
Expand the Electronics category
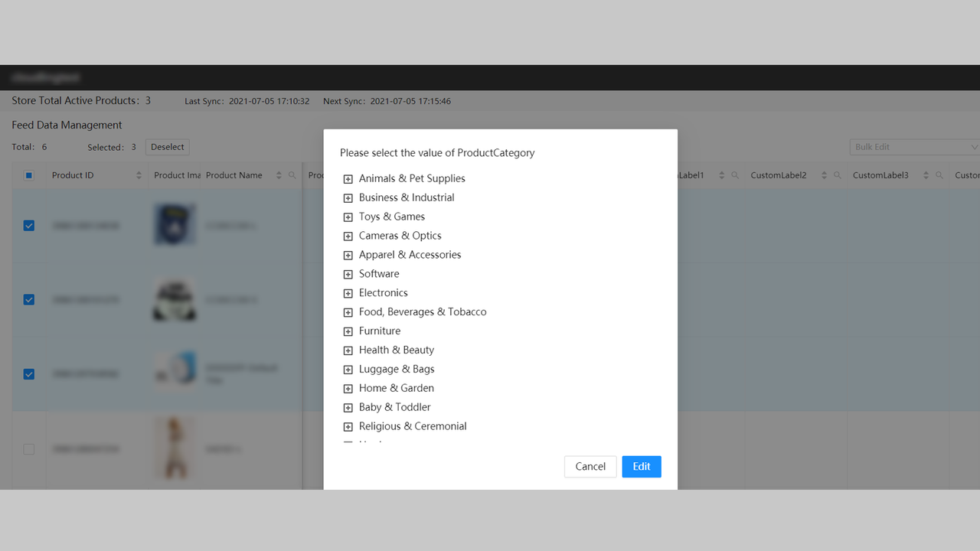coord(348,292)
